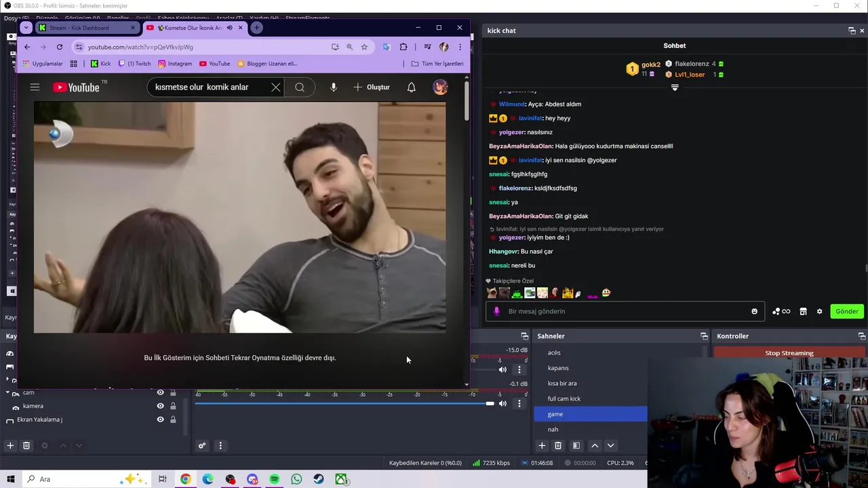This screenshot has width=868, height=488.
Task: Move scene down with arrow
Action: tap(610, 445)
